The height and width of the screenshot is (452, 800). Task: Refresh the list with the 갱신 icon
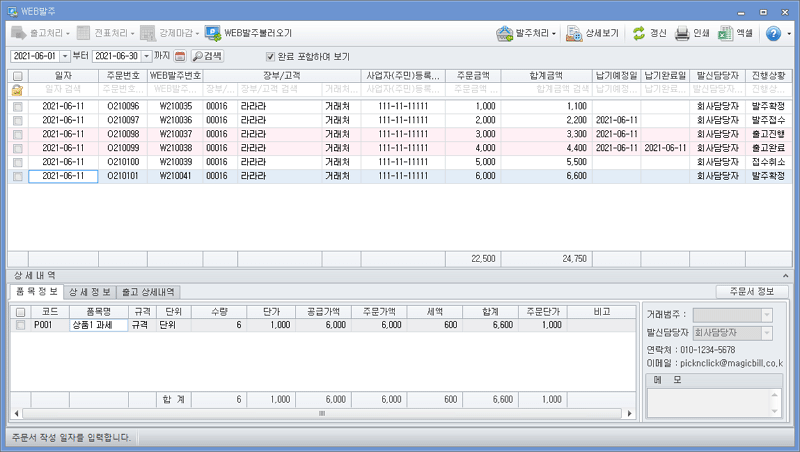coord(638,33)
